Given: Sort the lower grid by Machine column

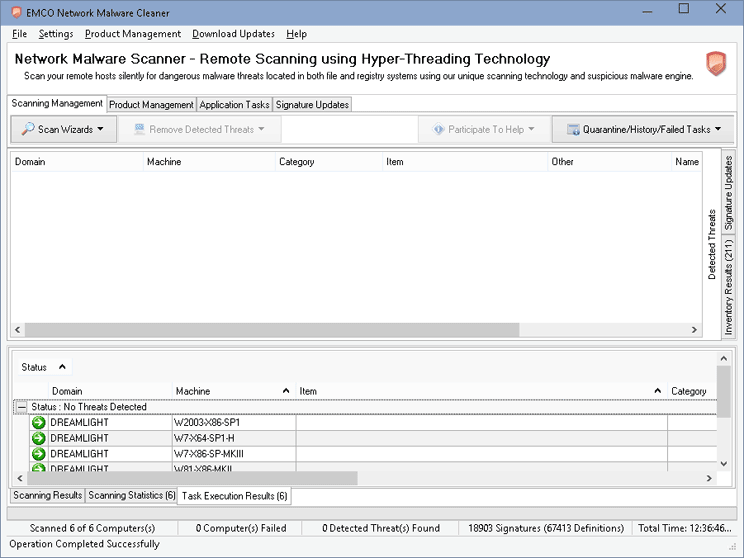Looking at the screenshot, I should point(233,391).
